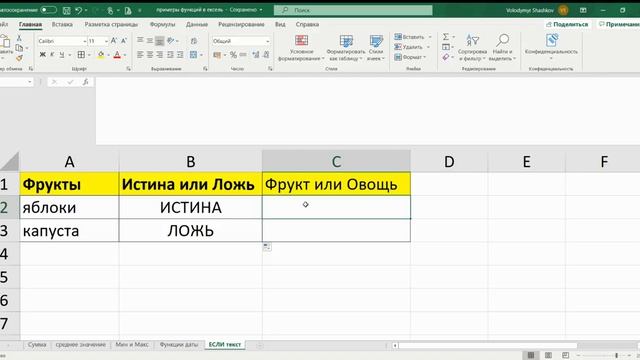Click the Top Align icon
The height and width of the screenshot is (360, 640).
click(x=140, y=40)
